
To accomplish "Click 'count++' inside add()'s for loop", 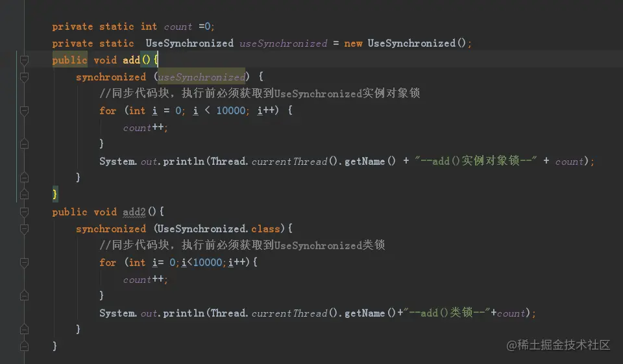I will coord(143,128).
